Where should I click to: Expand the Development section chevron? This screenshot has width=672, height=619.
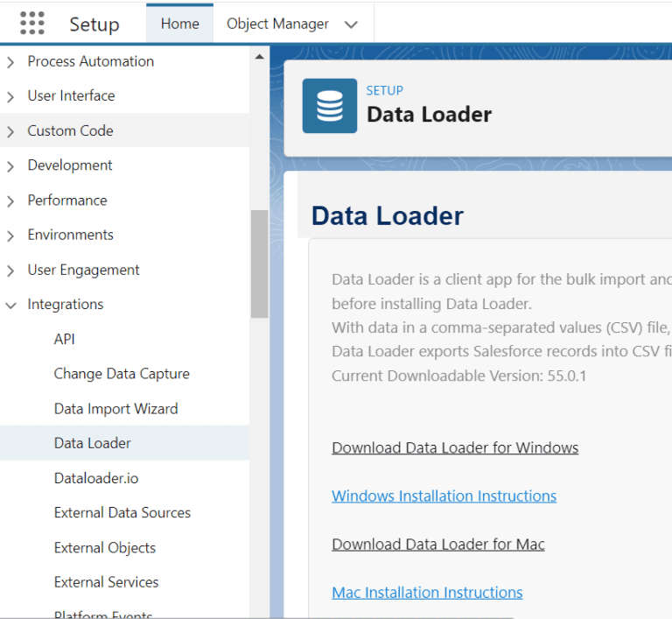pyautogui.click(x=10, y=166)
